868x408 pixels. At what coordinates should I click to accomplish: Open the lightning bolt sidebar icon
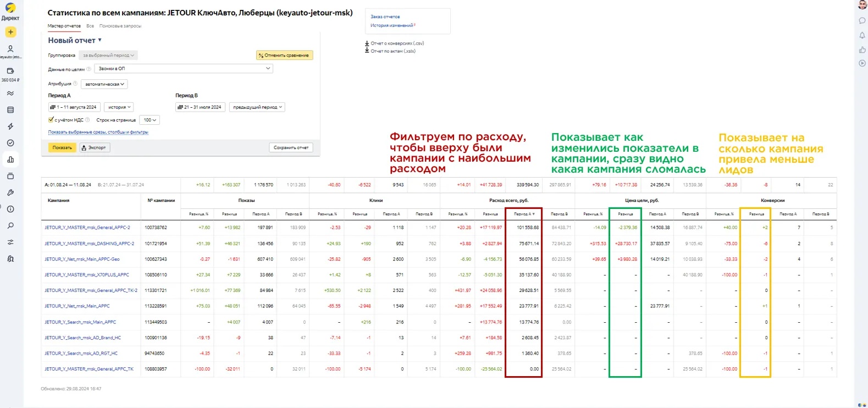pos(10,126)
